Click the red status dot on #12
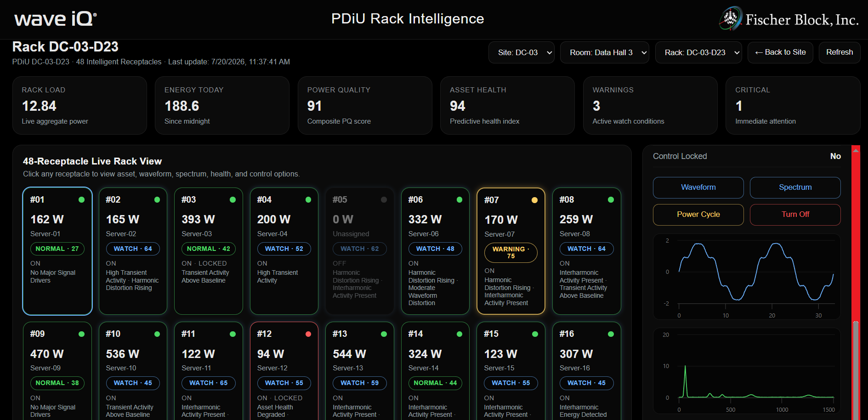The image size is (868, 420). pyautogui.click(x=308, y=334)
